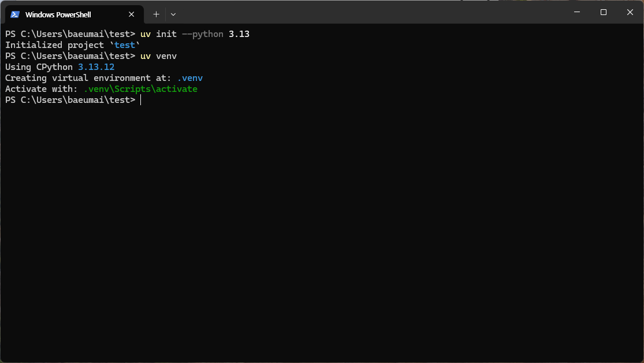Click the blue '.venv' text after 'environment at:'

point(190,77)
